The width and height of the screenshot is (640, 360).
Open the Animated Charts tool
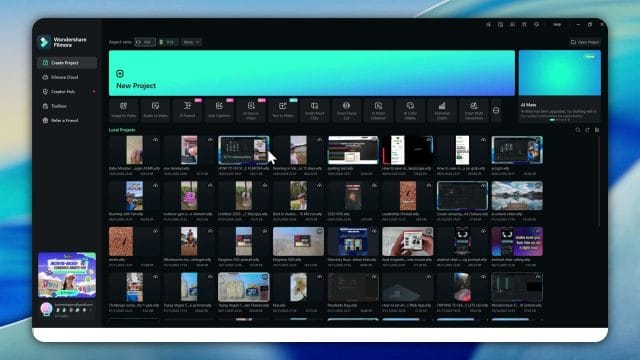pyautogui.click(x=442, y=110)
